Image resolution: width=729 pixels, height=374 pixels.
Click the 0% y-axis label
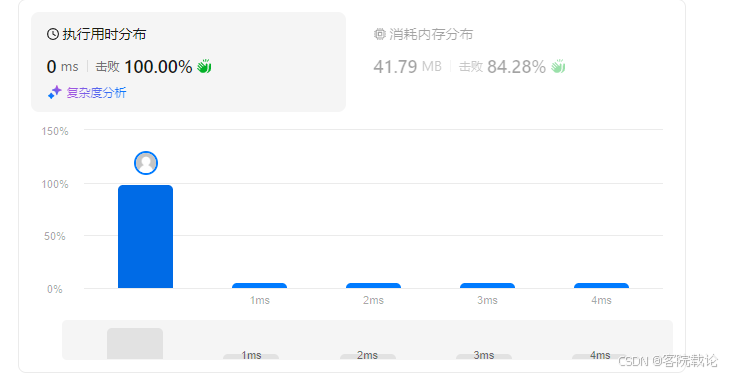tap(55, 289)
